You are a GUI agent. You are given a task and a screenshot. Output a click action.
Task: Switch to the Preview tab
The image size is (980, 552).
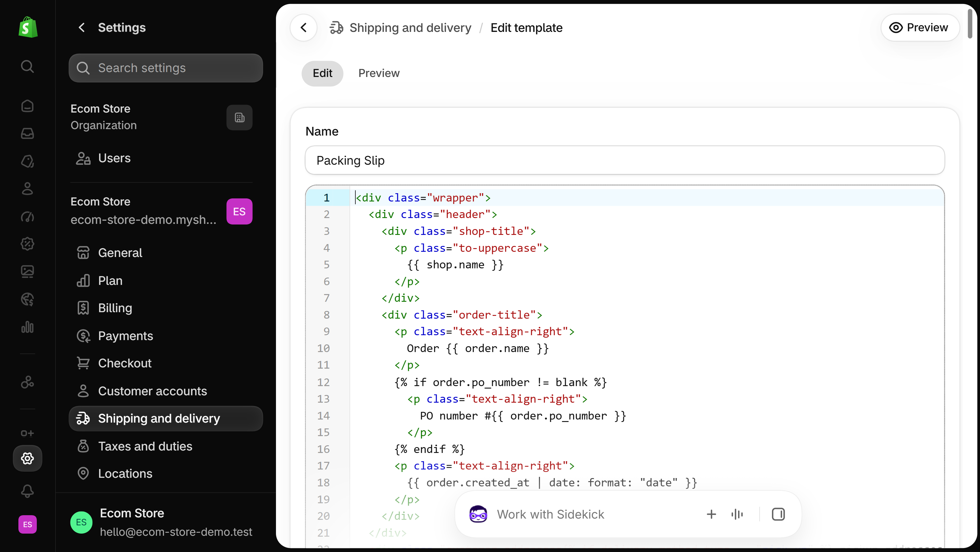coord(379,73)
